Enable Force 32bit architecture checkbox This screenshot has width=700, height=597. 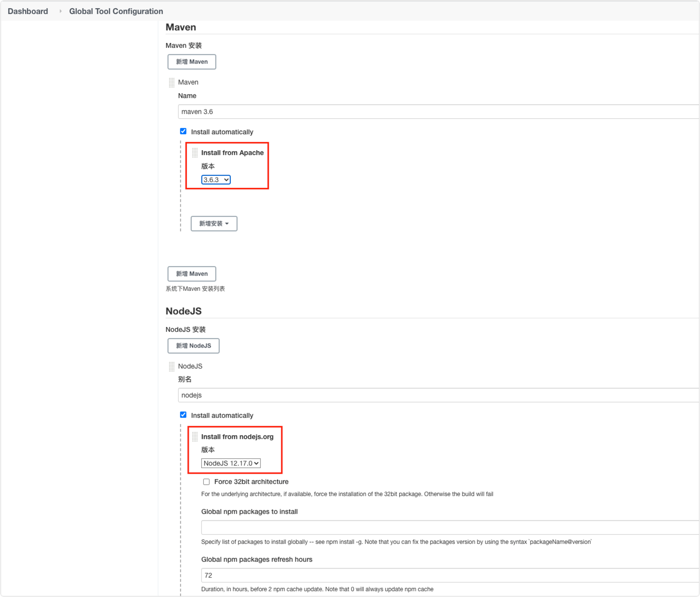tap(207, 482)
